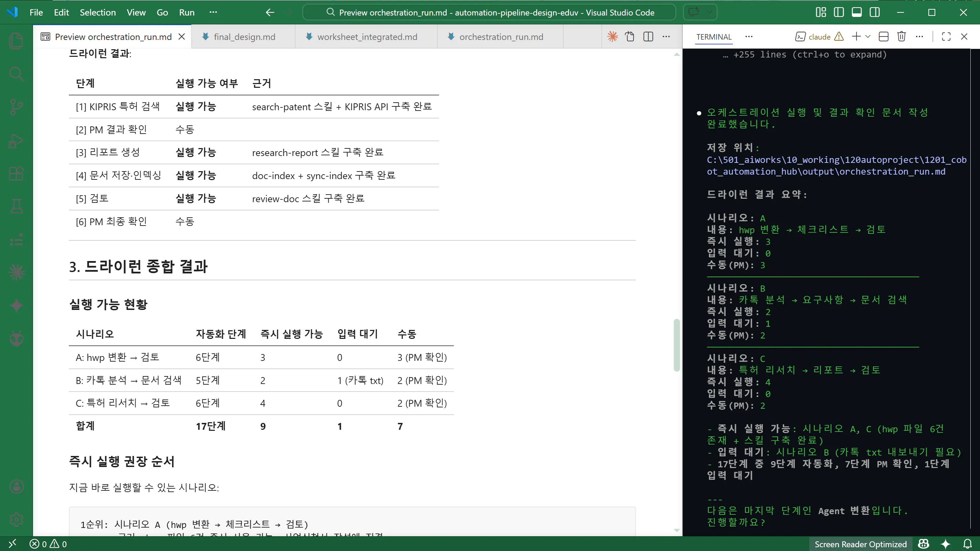The height and width of the screenshot is (551, 980).
Task: Click the cell '1 (카톡 txt)'
Action: pos(360,381)
